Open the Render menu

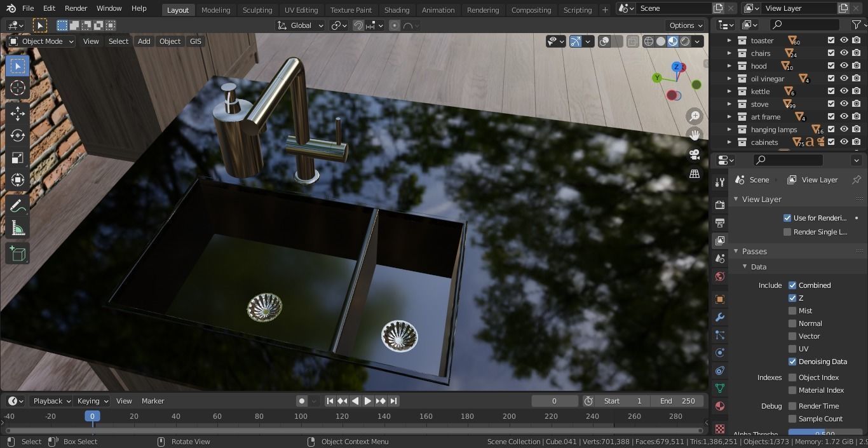76,9
